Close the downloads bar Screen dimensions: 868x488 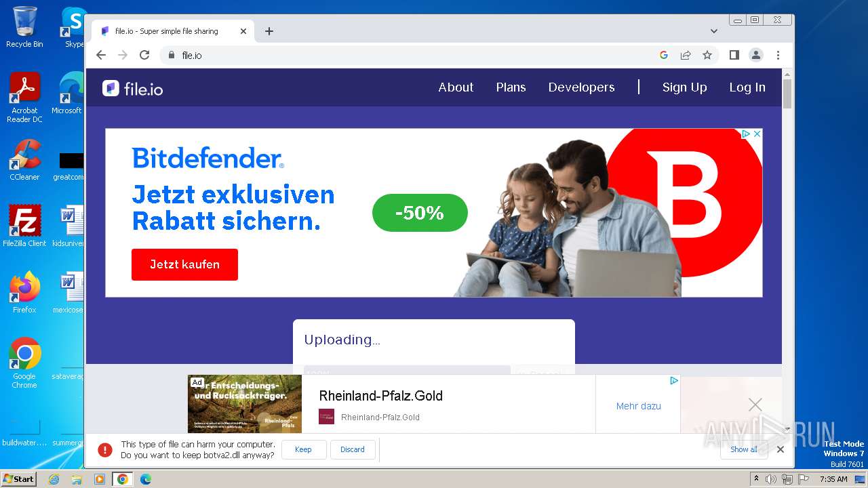point(781,449)
